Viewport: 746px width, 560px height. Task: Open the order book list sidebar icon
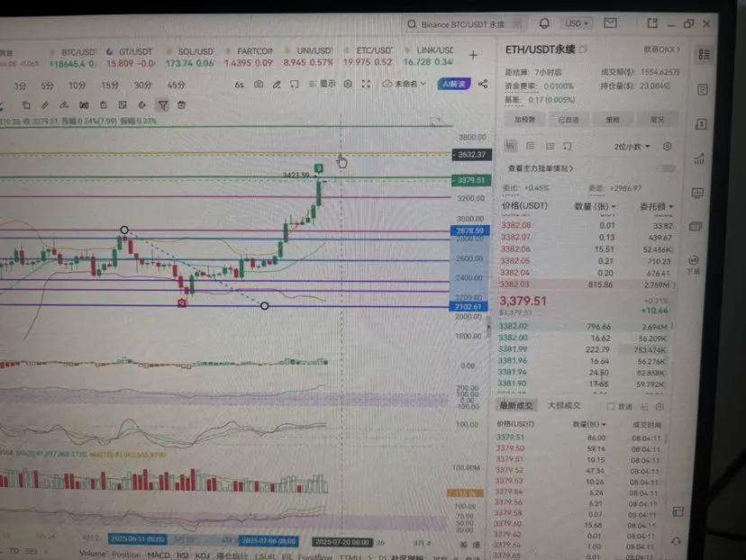click(705, 54)
